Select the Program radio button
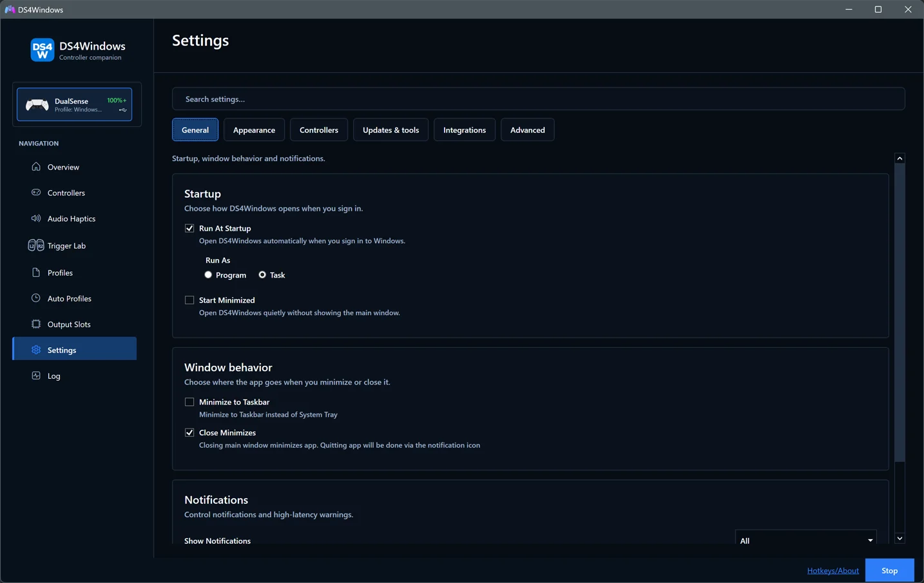The width and height of the screenshot is (924, 583). pos(208,275)
